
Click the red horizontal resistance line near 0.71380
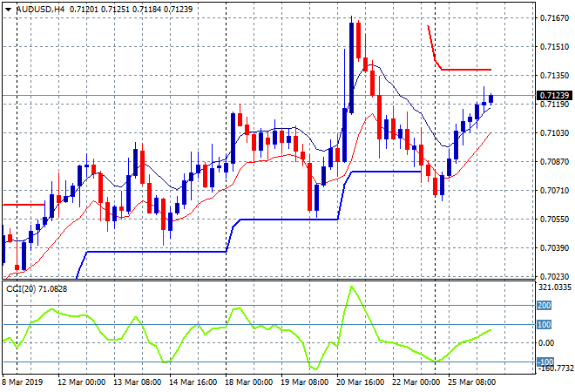[466, 70]
